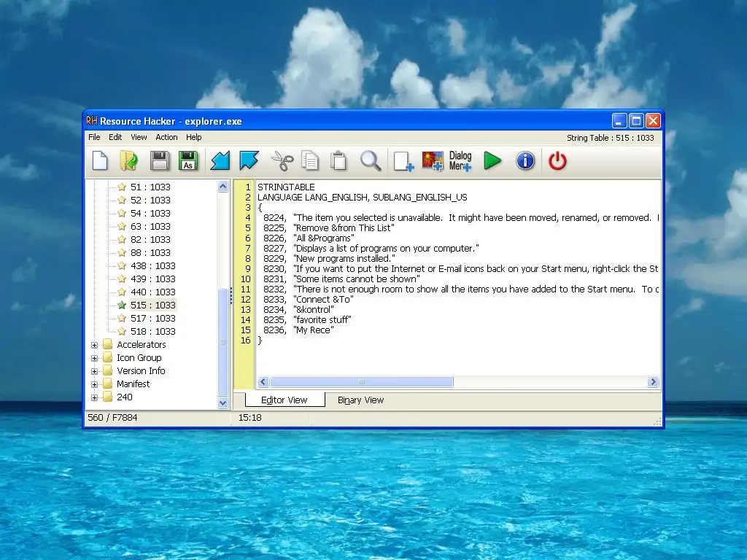Click the star icon beside 518 : 1033
747x560 pixels.
(x=122, y=331)
